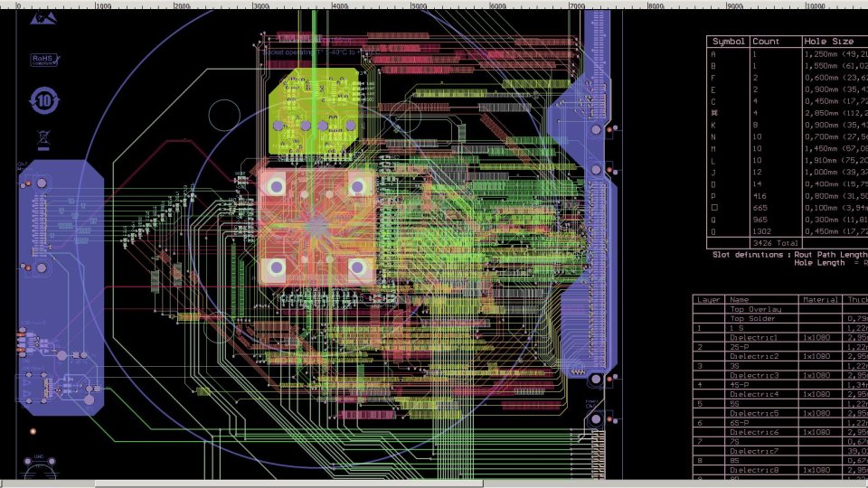Click the Dielectric2 layer name
The image size is (868, 488).
coord(753,356)
